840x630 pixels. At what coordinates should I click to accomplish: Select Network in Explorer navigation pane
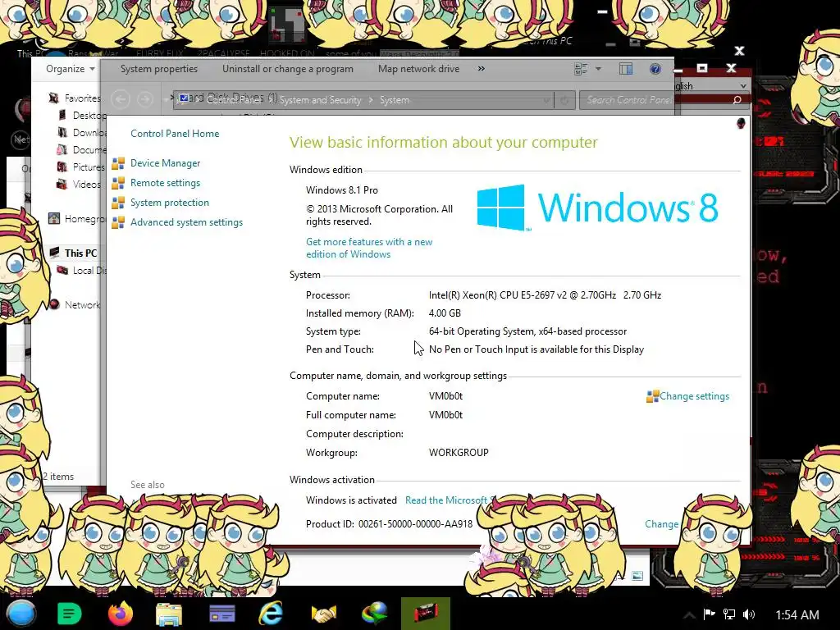coord(83,305)
